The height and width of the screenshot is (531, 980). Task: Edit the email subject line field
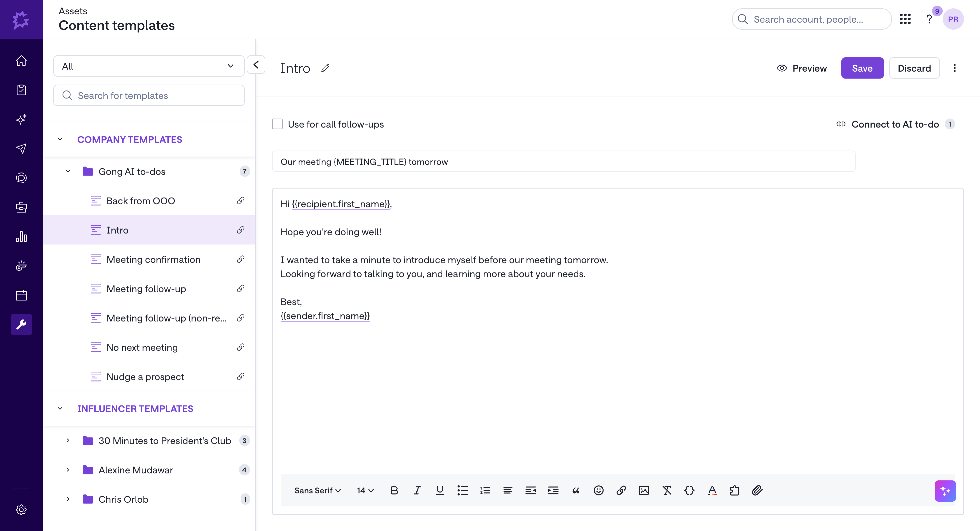point(563,162)
